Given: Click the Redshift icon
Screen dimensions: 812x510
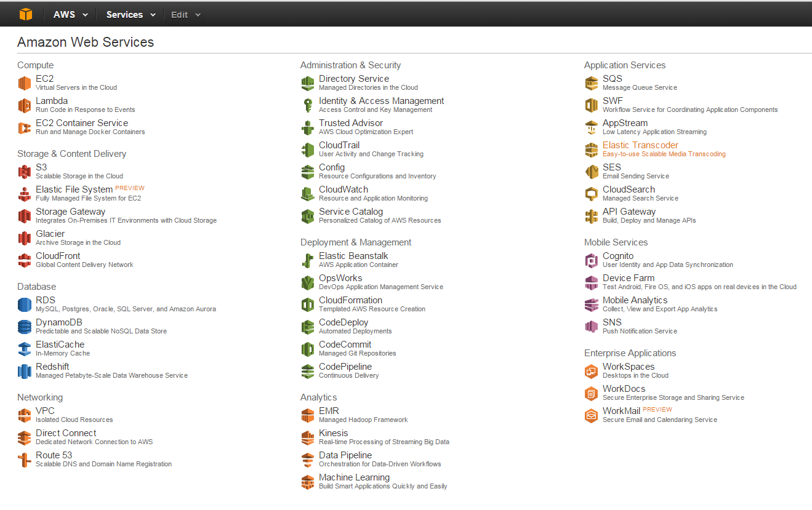Looking at the screenshot, I should click(24, 371).
